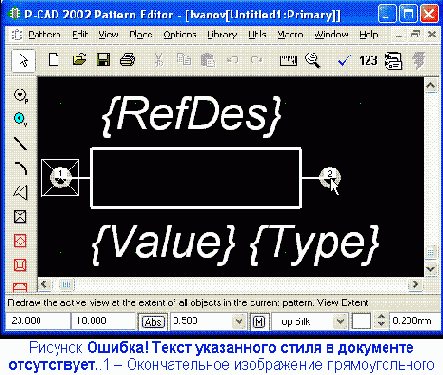Toggle the M macro record button
The width and height of the screenshot is (443, 375).
[x=259, y=322]
